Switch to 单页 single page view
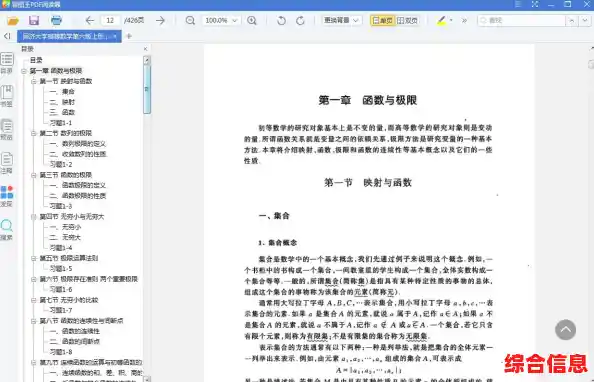 click(382, 20)
